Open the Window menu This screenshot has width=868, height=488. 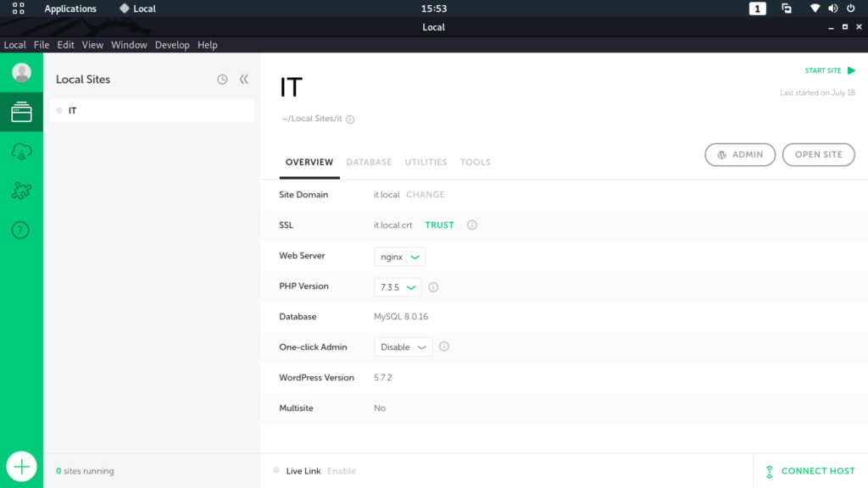point(129,45)
